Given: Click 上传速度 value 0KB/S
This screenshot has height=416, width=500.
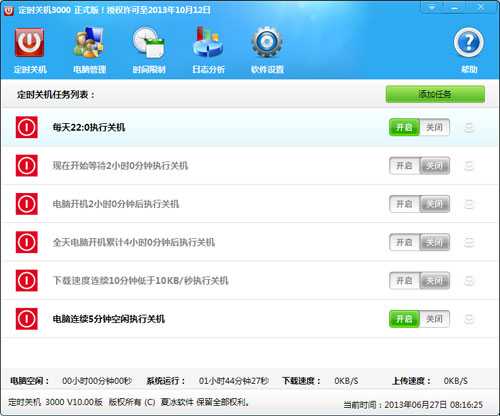Looking at the screenshot, I should [456, 381].
